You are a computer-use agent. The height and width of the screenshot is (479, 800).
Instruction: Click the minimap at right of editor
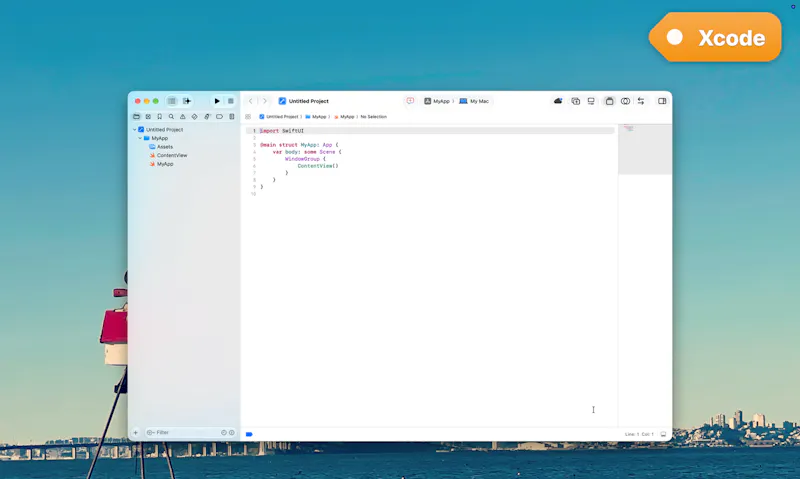[645, 149]
